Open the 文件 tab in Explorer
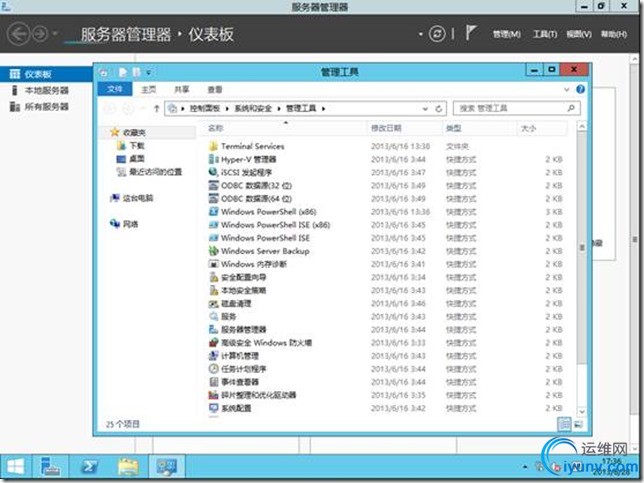The image size is (644, 483). pos(115,89)
